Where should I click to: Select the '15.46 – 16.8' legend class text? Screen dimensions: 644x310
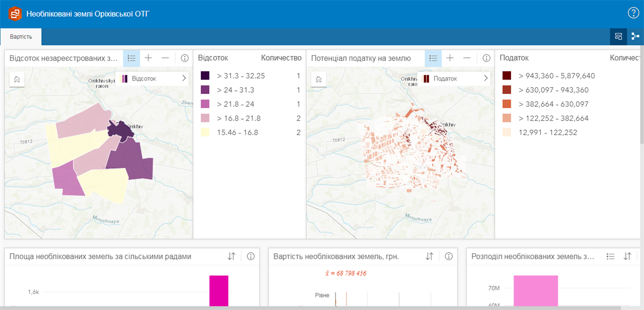click(238, 133)
